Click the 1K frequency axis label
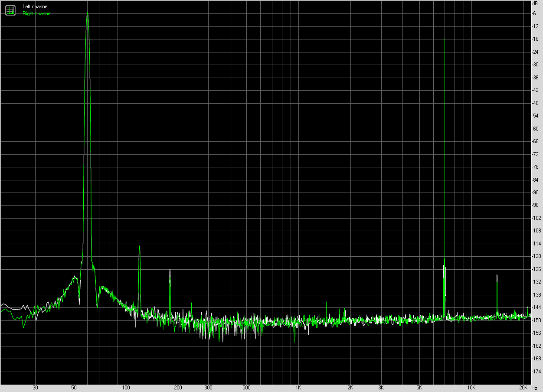Image resolution: width=543 pixels, height=392 pixels. point(298,388)
